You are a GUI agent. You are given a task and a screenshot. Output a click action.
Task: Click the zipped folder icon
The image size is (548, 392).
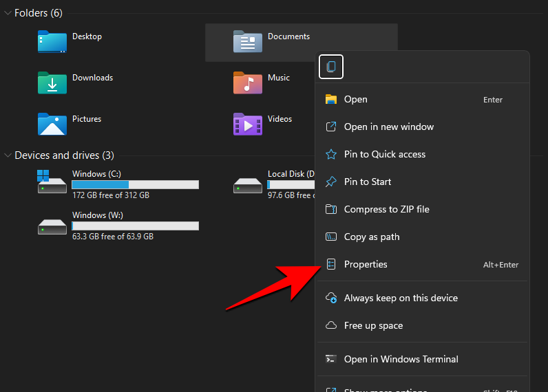click(331, 210)
